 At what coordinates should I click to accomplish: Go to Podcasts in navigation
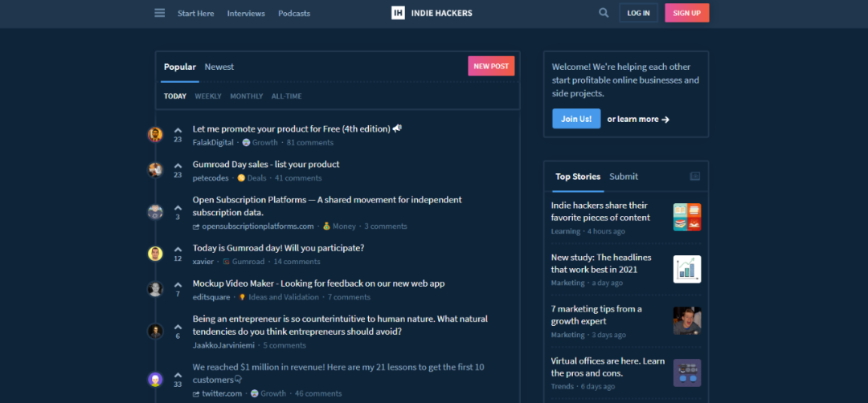tap(294, 14)
